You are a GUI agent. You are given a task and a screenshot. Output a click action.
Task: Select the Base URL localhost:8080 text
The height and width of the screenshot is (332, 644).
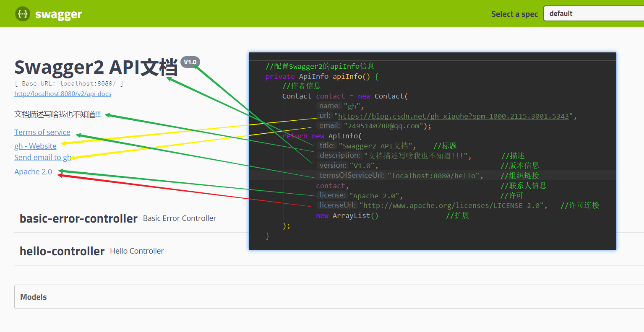coord(69,83)
